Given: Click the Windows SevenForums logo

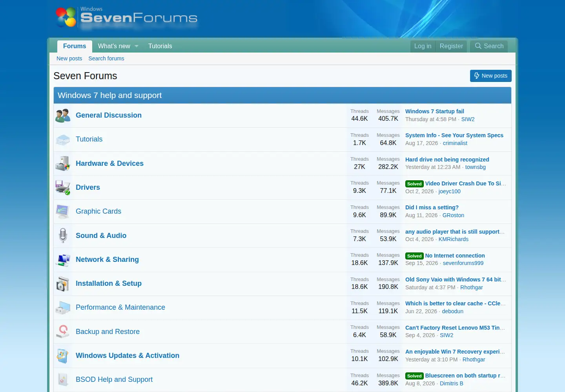Looking at the screenshot, I should point(126,18).
